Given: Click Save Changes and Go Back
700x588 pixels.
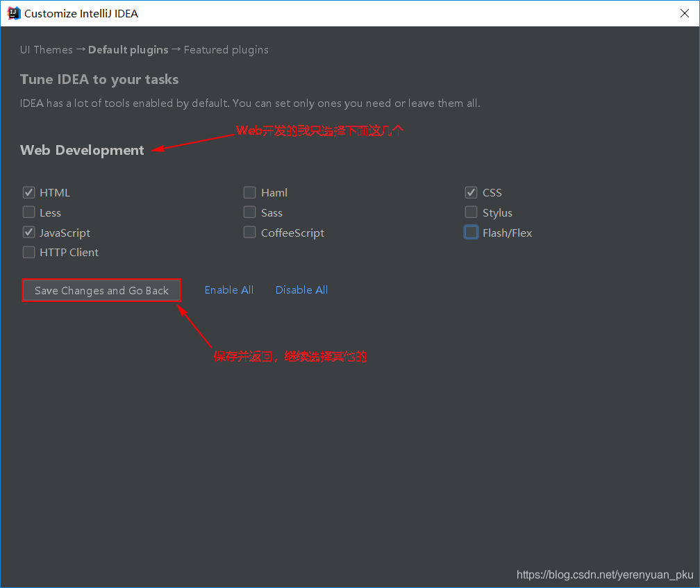Looking at the screenshot, I should click(x=101, y=290).
